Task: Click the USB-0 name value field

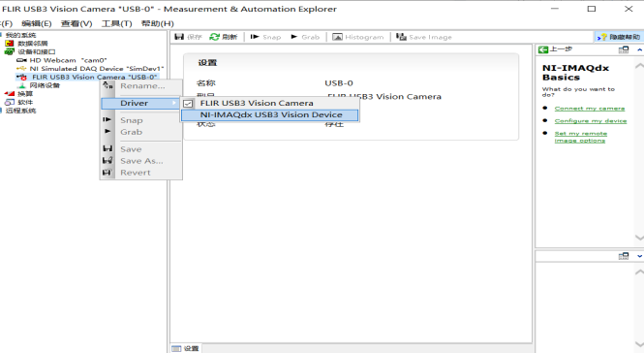Action: (339, 83)
